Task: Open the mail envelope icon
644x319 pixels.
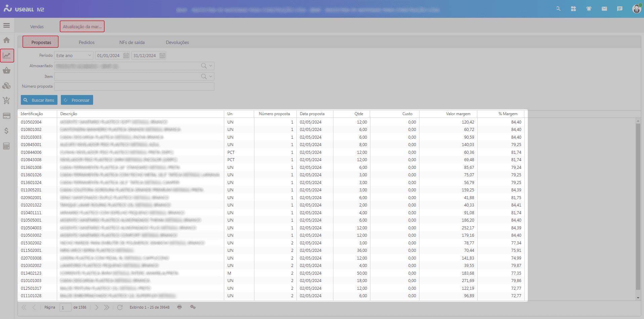Action: pos(604,9)
